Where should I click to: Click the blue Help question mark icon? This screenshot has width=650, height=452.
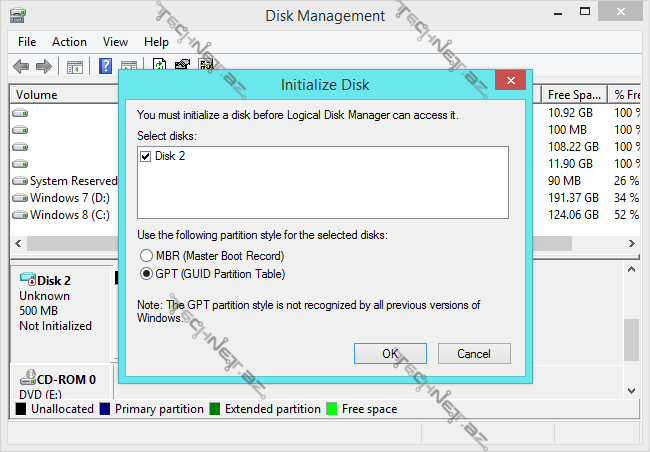click(x=105, y=67)
